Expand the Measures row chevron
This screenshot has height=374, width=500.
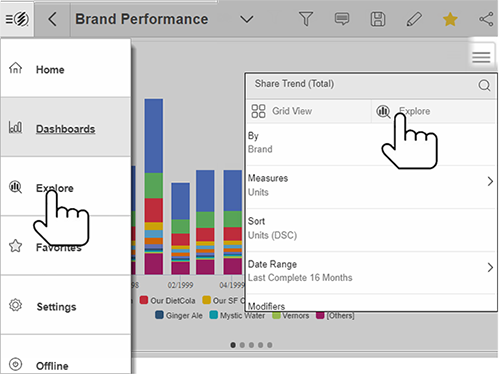point(490,181)
